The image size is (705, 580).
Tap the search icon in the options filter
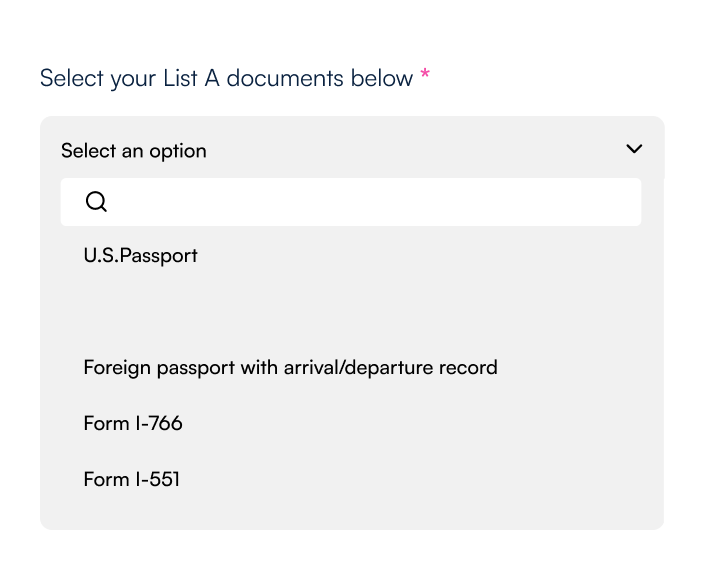point(96,202)
